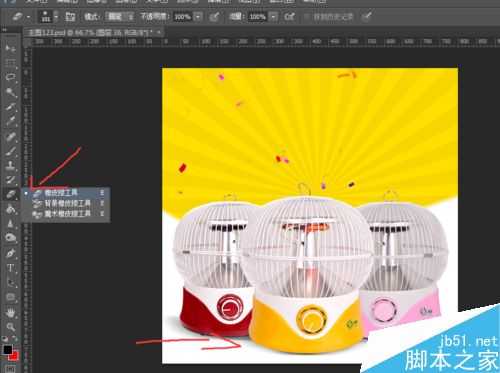Viewport: 500px width, 373px height.
Task: Open the Flow slider dropdown arrow
Action: [x=273, y=16]
